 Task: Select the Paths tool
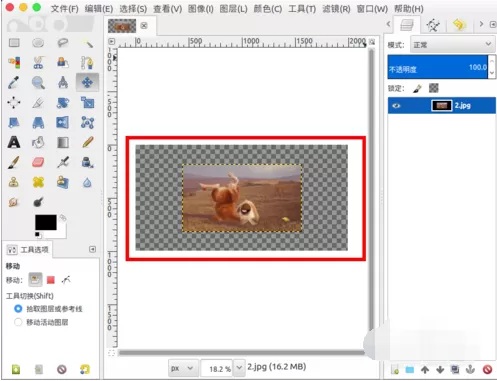(x=87, y=62)
